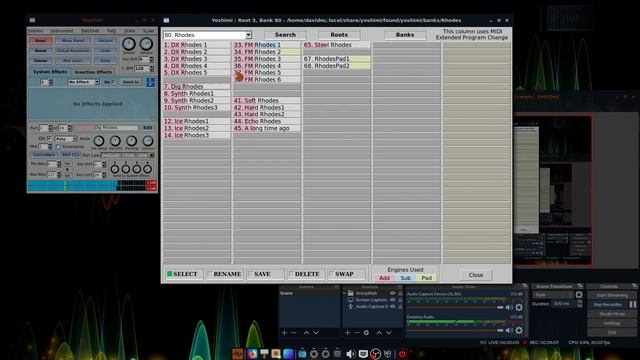The width and height of the screenshot is (640, 360).
Task: Pause recording with pause icon in OBS Controls
Action: tap(633, 304)
